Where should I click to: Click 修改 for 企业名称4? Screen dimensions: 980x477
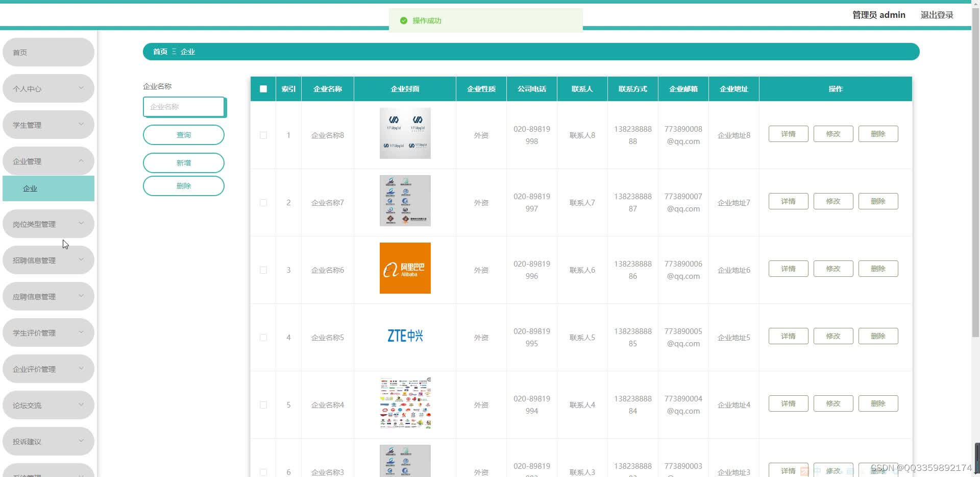(x=833, y=403)
